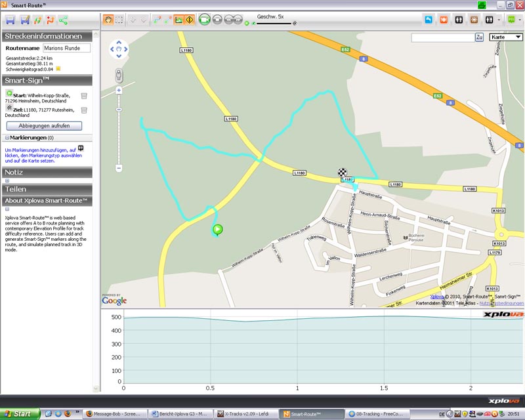The image size is (525, 420).
Task: Toggle the yellow warning sign Smart-Sign icon
Action: [x=190, y=20]
